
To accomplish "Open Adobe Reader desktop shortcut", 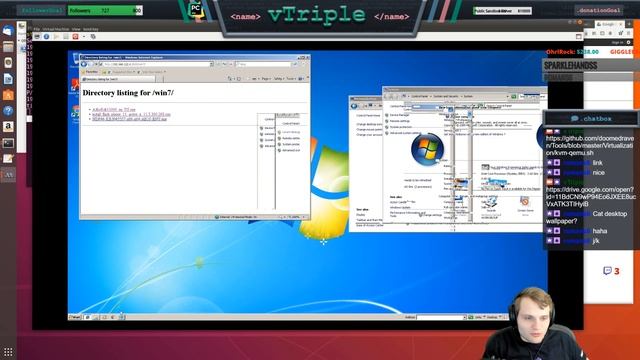I will 75,87.
